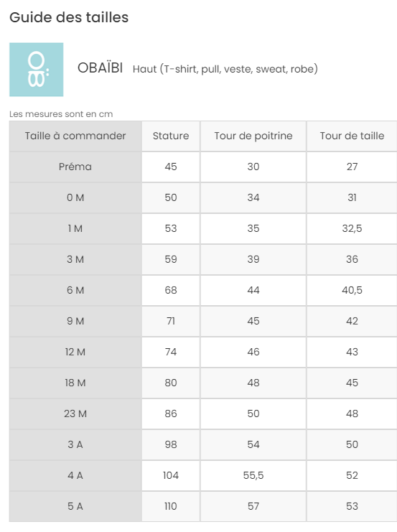This screenshot has height=532, width=397.
Task: Click the 55,5 chest value for 4 A
Action: click(x=253, y=476)
